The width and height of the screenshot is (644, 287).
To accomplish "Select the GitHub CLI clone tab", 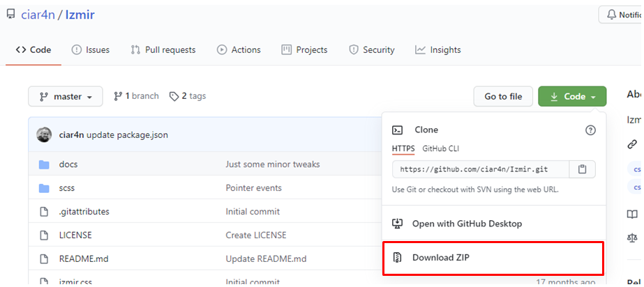I will (x=441, y=149).
